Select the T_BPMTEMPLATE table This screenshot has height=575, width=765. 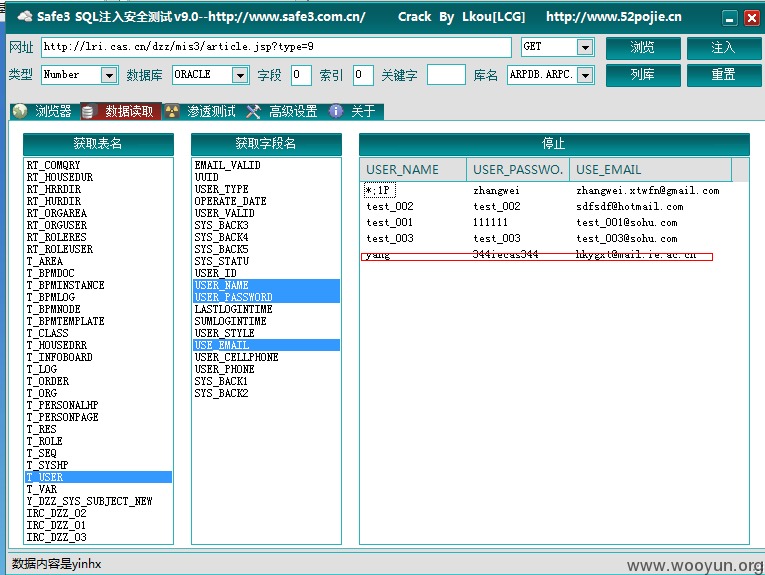[x=98, y=321]
